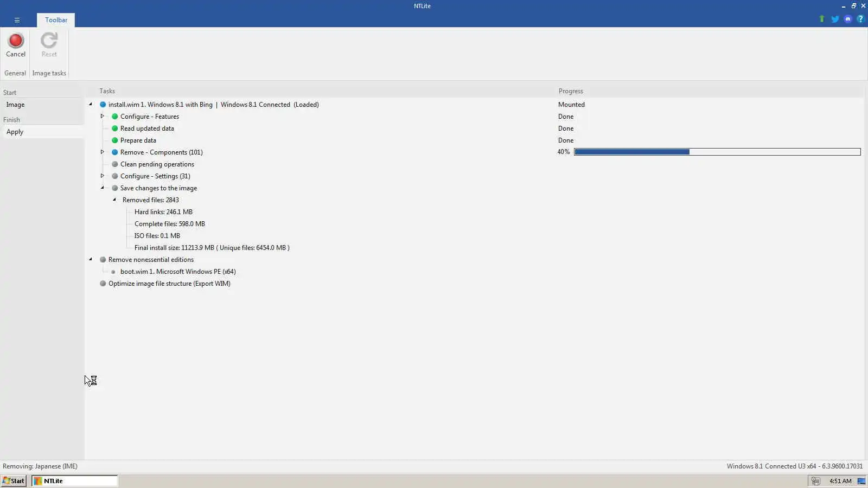Screen dimensions: 868x488
Task: Select the 'Hard links: 246.1 MB' row
Action: (x=163, y=212)
